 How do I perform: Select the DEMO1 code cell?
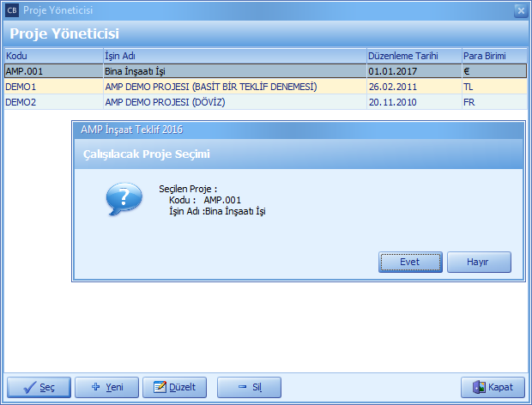51,87
